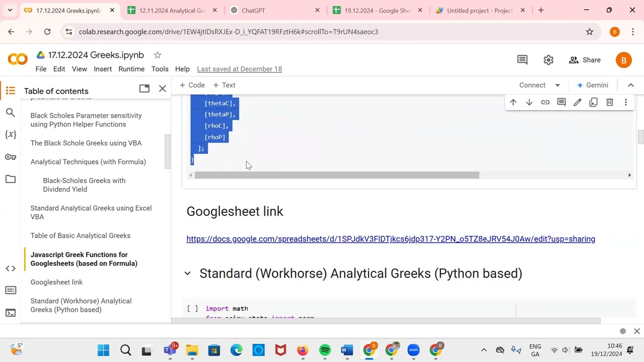Close the Table of contents panel
644x362 pixels.
click(163, 88)
